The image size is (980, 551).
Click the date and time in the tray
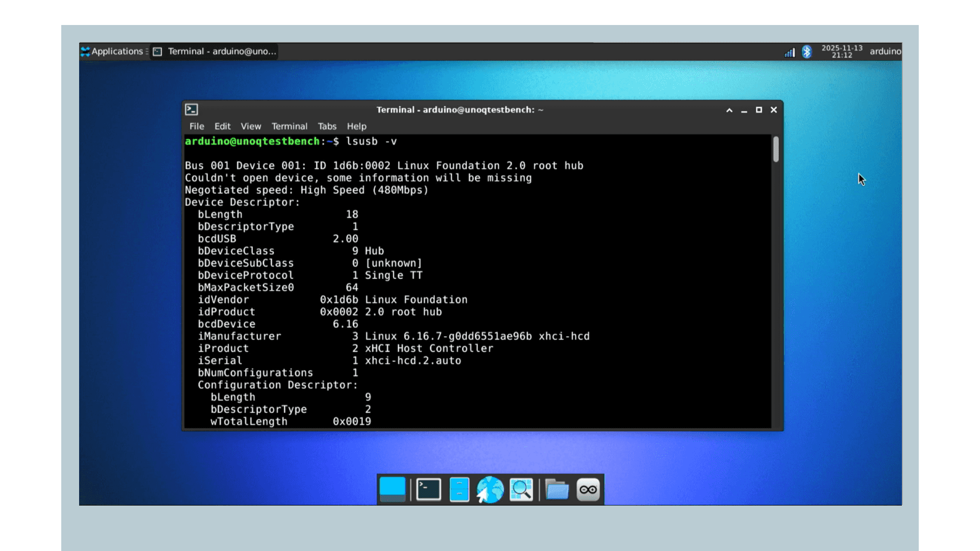[841, 51]
